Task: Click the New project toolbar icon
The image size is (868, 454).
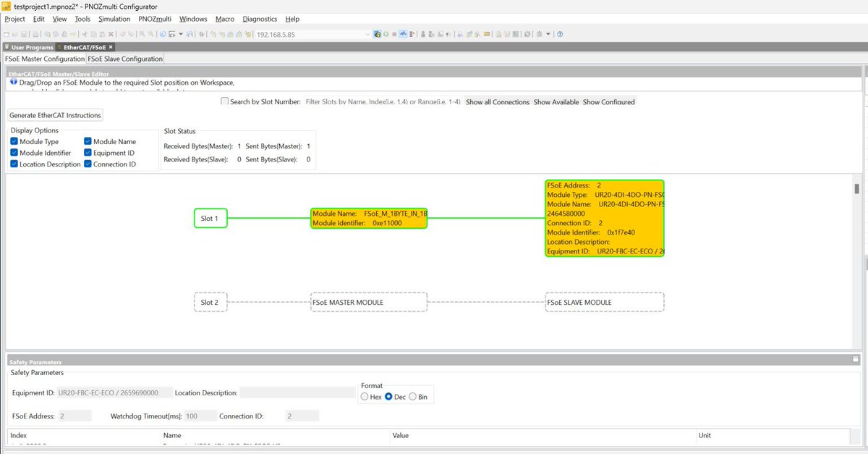Action: click(7, 34)
